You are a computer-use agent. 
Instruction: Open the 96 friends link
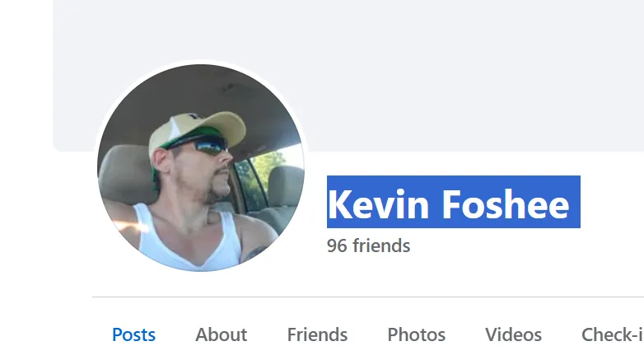coord(368,245)
